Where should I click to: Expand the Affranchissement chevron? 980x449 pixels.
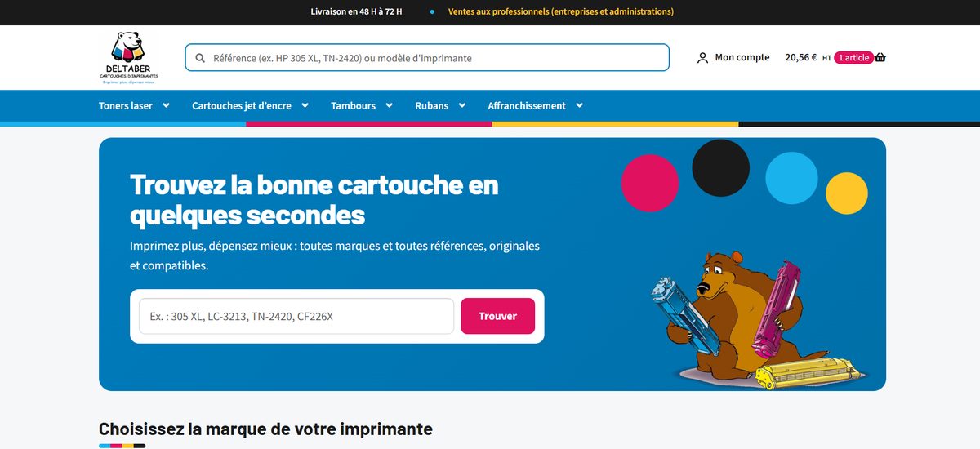click(579, 105)
